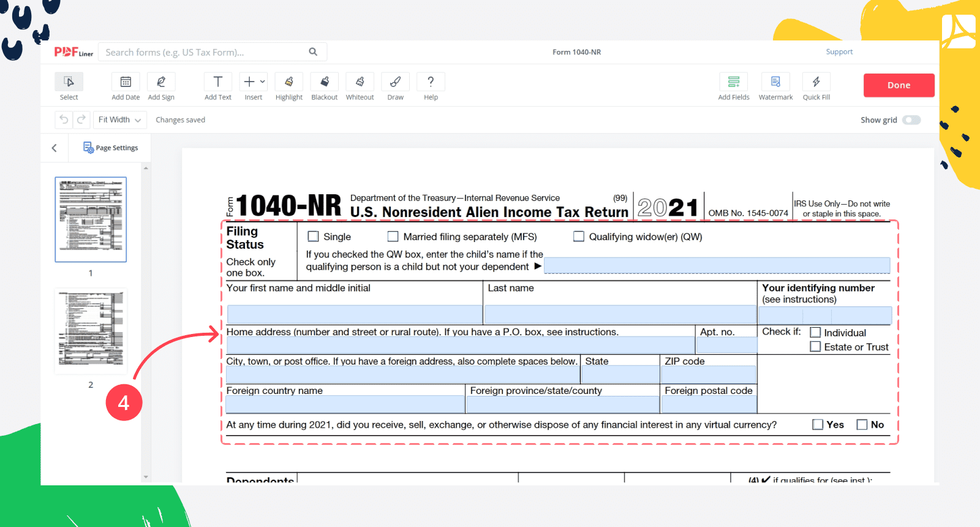This screenshot has height=527, width=980.
Task: Open the Support link
Action: (x=839, y=52)
